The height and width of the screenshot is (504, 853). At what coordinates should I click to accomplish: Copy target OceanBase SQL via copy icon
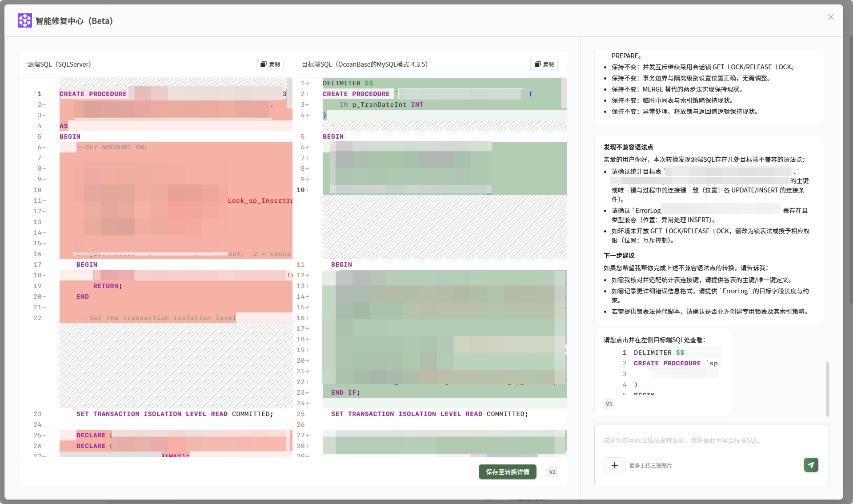tap(537, 64)
